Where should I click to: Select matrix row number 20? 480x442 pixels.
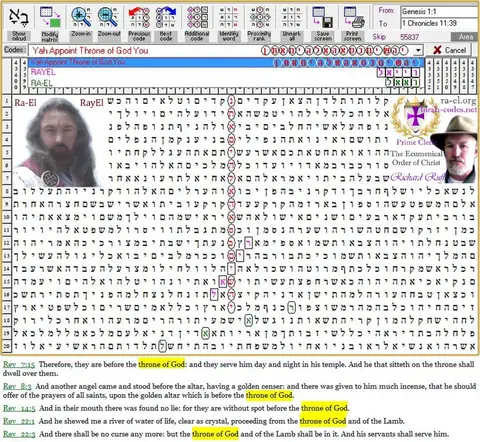click(x=6, y=346)
